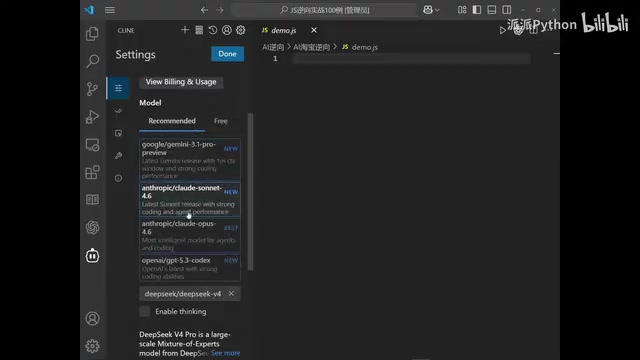Clear the deepseek/deepseek-v4 model field
Viewport: 640px width, 360px height.
231,293
